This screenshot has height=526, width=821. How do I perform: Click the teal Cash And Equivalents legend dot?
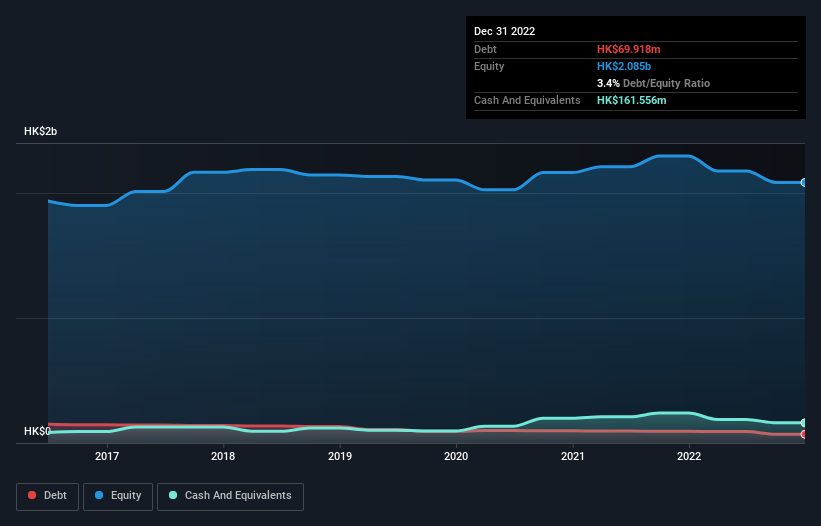173,495
